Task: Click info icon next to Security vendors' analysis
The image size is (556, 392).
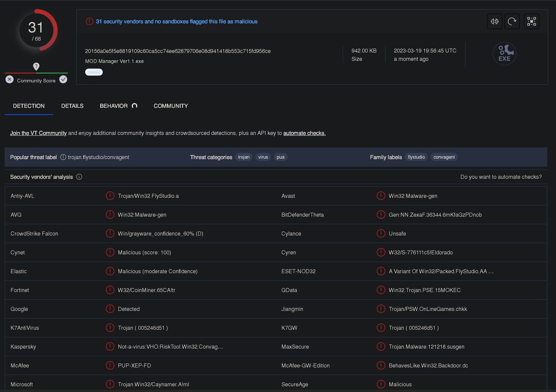Action: (x=79, y=177)
